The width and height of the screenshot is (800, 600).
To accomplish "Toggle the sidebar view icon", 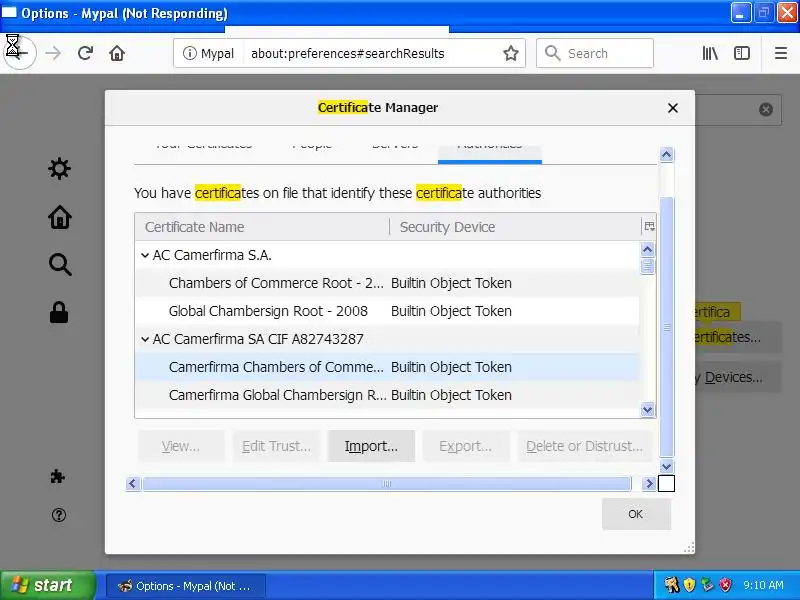I will click(x=741, y=53).
